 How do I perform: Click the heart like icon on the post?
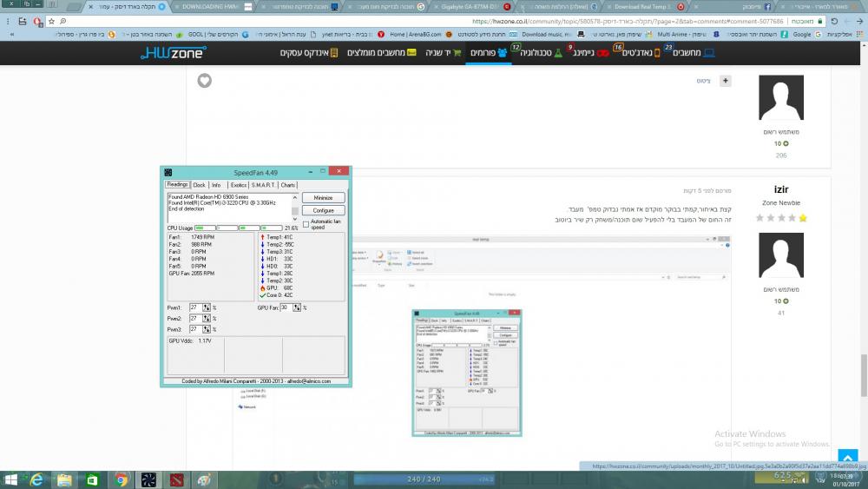(x=204, y=81)
